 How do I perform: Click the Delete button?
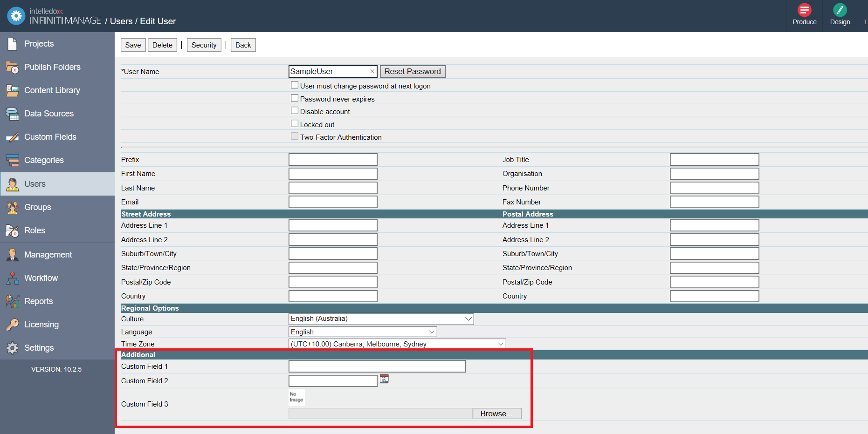[x=162, y=45]
